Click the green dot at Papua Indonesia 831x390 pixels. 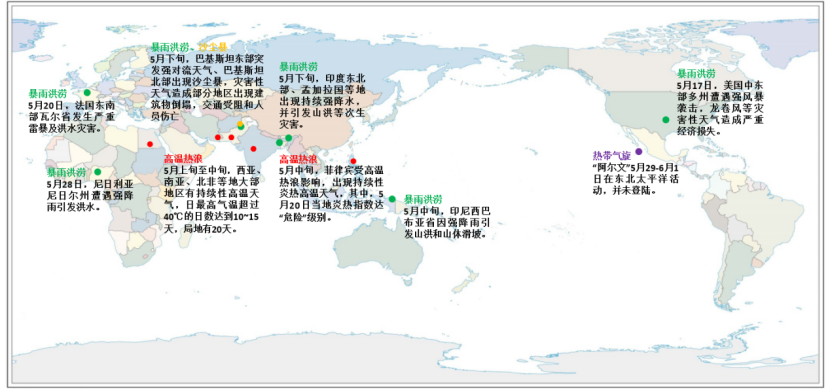tap(392, 199)
